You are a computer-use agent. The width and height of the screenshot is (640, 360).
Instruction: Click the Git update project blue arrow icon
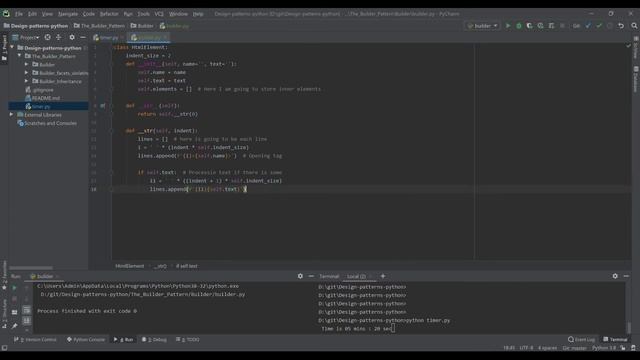[x=588, y=26]
